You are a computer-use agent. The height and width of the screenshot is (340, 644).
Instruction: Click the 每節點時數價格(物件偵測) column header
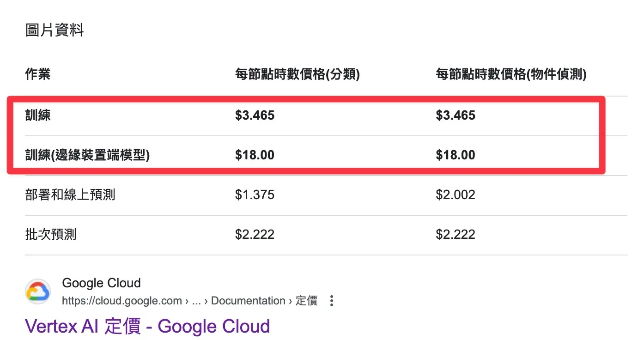[510, 74]
